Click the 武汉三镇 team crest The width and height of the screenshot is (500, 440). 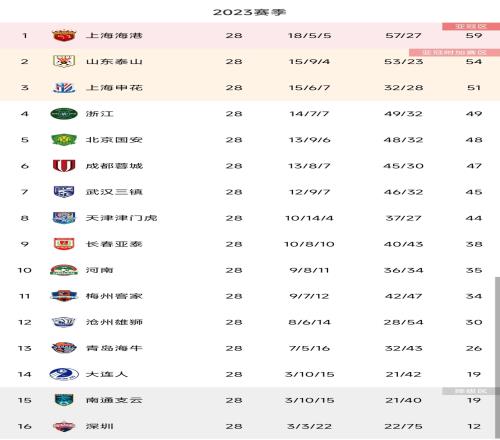pos(64,192)
